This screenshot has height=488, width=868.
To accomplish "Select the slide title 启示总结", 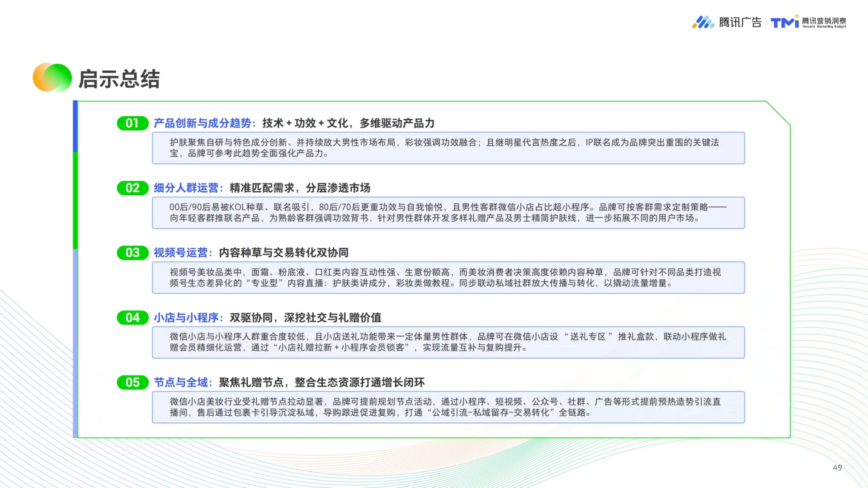I will coord(119,79).
